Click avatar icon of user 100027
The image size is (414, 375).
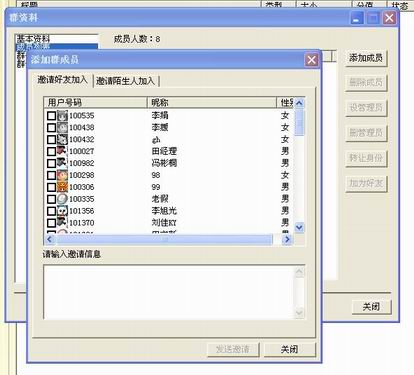tap(62, 151)
